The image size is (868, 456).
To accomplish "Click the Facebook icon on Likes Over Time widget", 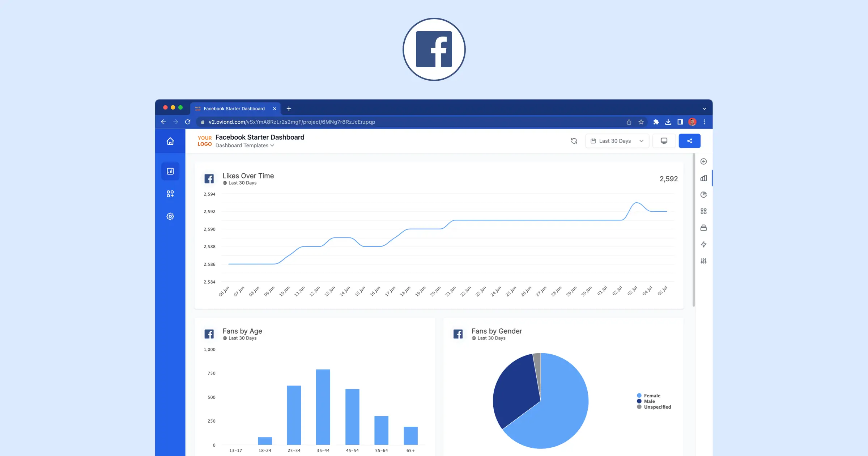I will click(x=209, y=179).
